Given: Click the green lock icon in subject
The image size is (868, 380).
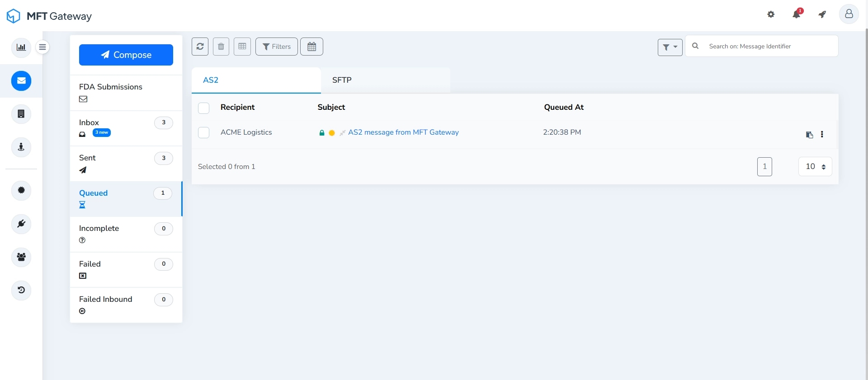Looking at the screenshot, I should pos(322,133).
